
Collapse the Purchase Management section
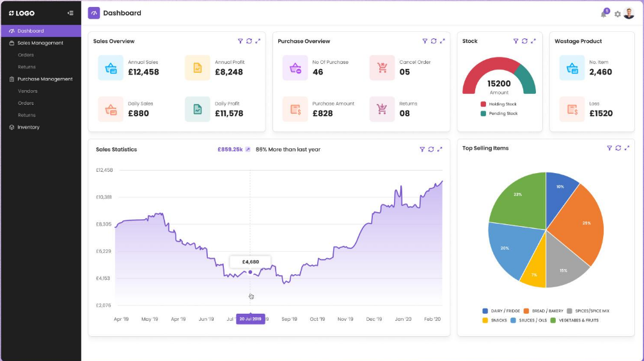click(44, 79)
